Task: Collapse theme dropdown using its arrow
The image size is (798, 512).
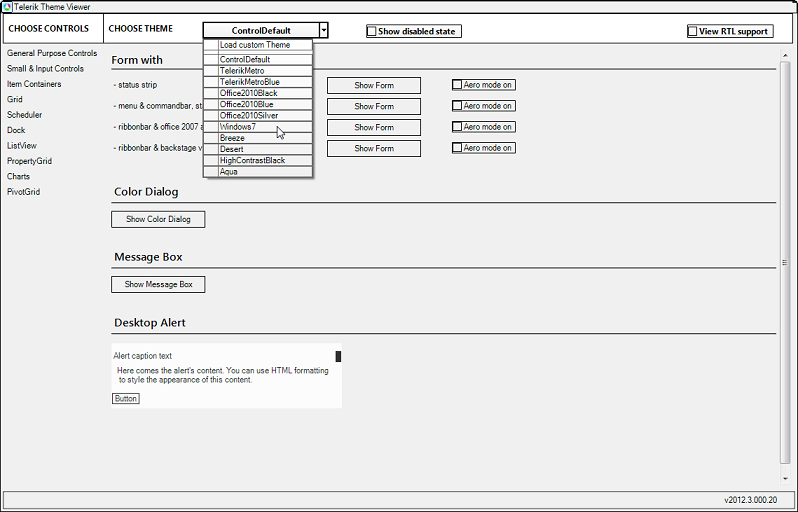Action: (x=324, y=31)
